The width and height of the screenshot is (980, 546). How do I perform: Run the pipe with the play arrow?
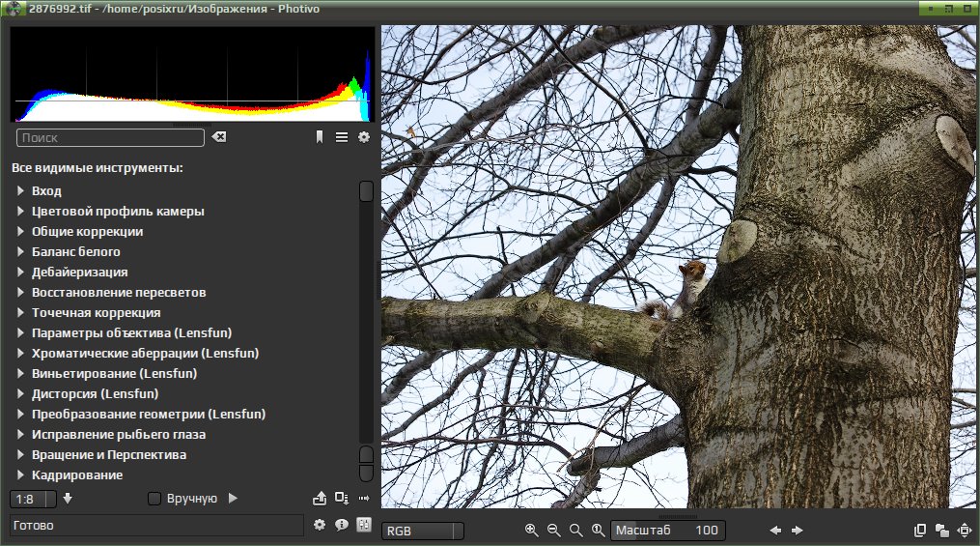tap(233, 499)
